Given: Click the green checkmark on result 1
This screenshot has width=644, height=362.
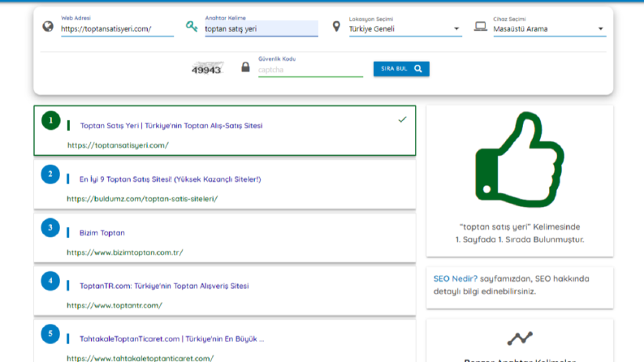Looking at the screenshot, I should tap(402, 119).
